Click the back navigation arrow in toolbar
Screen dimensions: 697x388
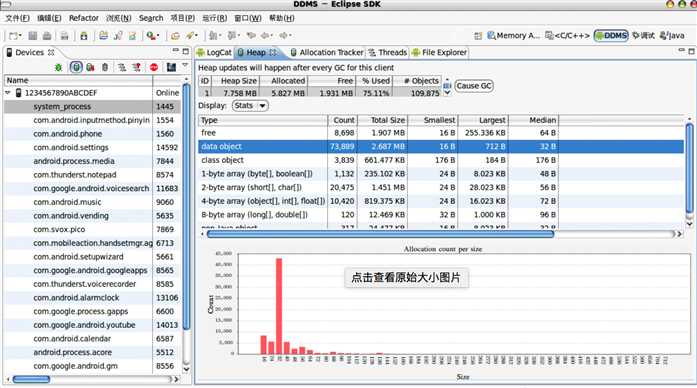click(x=265, y=36)
